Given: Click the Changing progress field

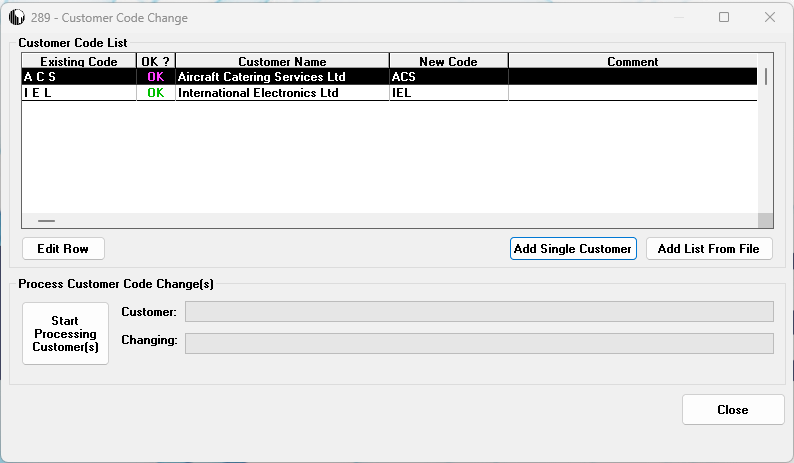Looking at the screenshot, I should (x=479, y=343).
